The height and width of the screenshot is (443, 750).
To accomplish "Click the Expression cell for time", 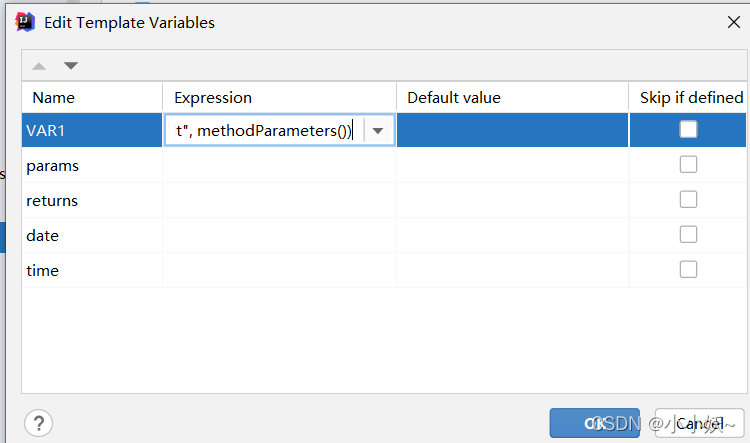I will click(x=279, y=271).
